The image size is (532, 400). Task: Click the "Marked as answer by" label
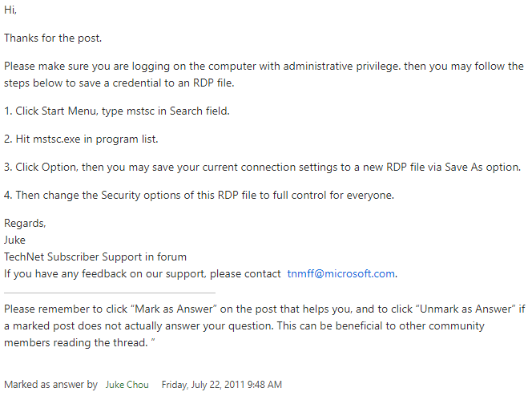50,385
